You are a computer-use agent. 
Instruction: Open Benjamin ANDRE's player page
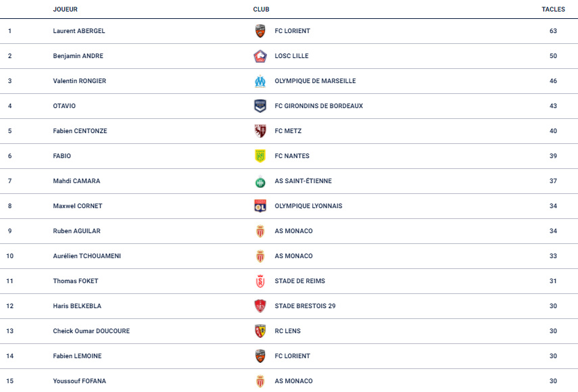(x=78, y=56)
